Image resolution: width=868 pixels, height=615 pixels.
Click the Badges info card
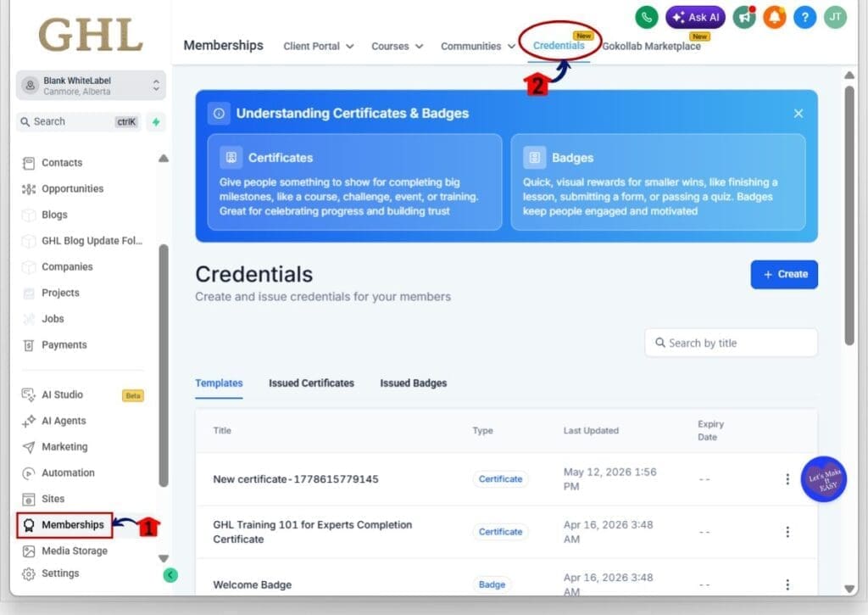[x=658, y=182]
